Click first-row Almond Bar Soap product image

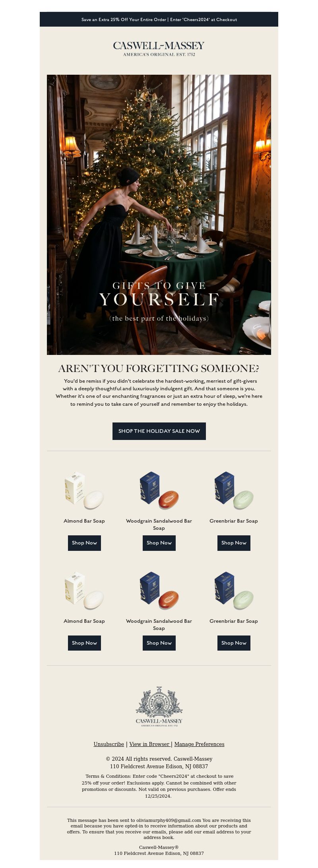84,490
